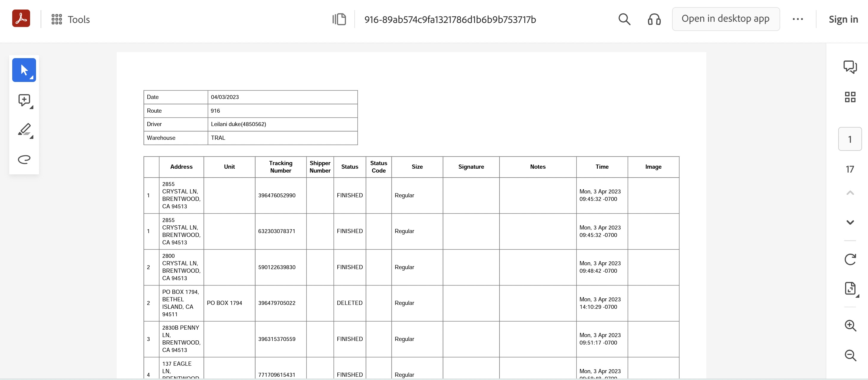
Task: Select the cursor selection tool
Action: point(24,70)
